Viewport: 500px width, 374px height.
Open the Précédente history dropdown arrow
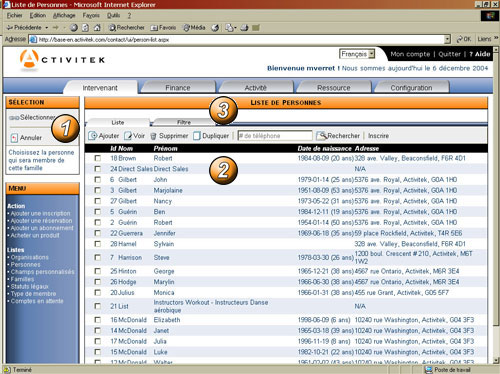tap(47, 28)
